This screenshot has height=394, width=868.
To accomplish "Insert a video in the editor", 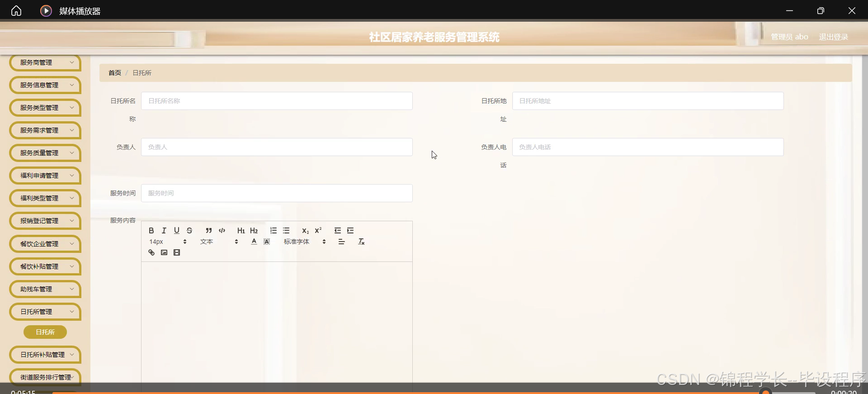I will 177,252.
